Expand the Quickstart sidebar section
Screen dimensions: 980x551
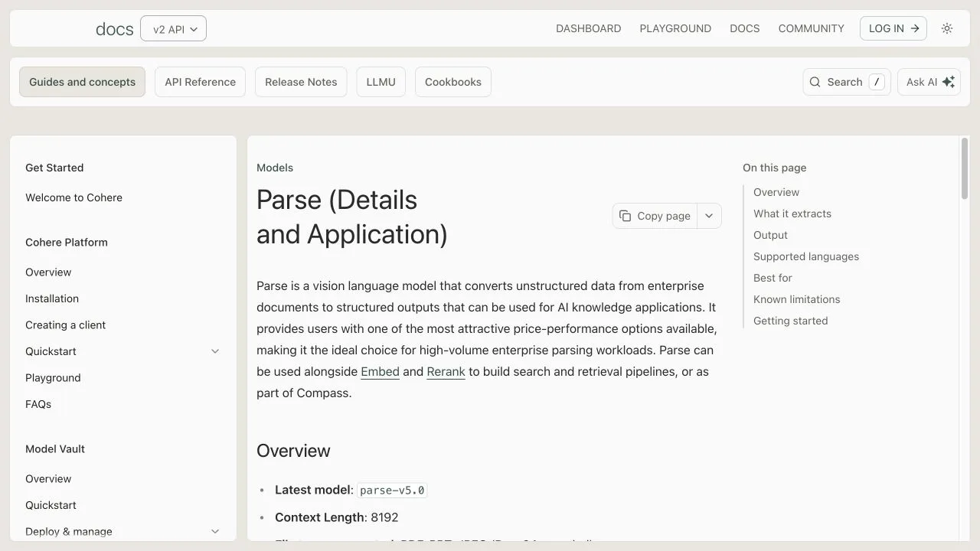[x=215, y=351]
